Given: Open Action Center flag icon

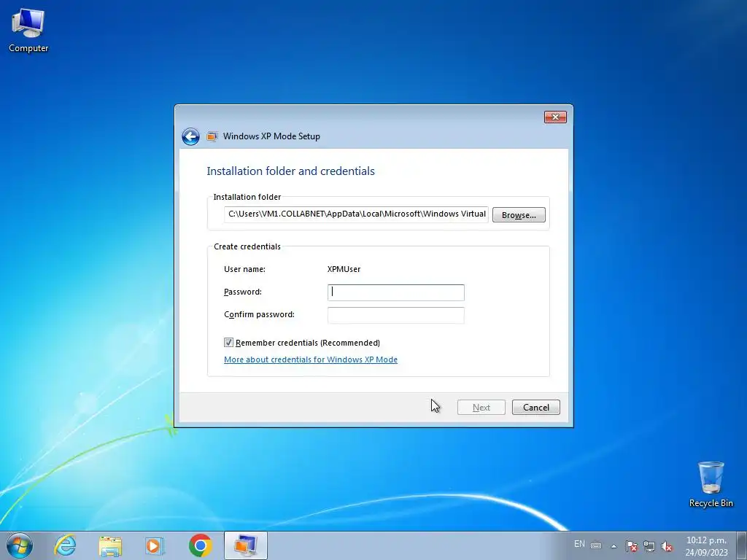Looking at the screenshot, I should click(x=632, y=546).
